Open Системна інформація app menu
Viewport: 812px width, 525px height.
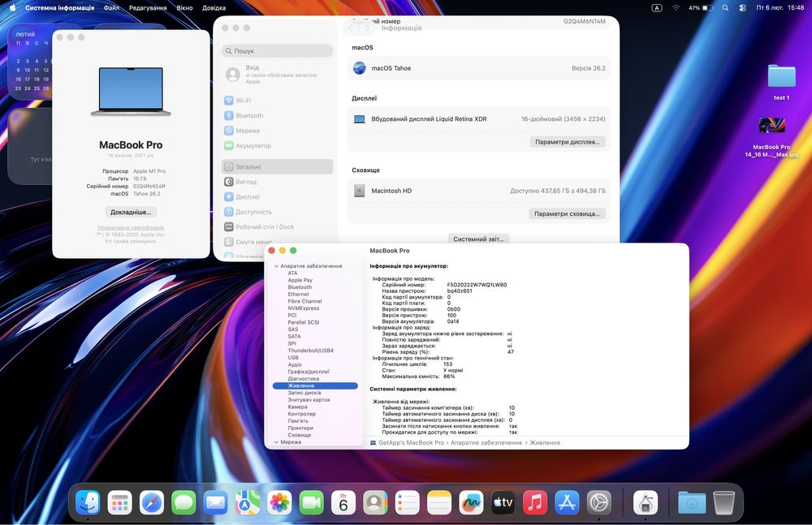pyautogui.click(x=59, y=8)
